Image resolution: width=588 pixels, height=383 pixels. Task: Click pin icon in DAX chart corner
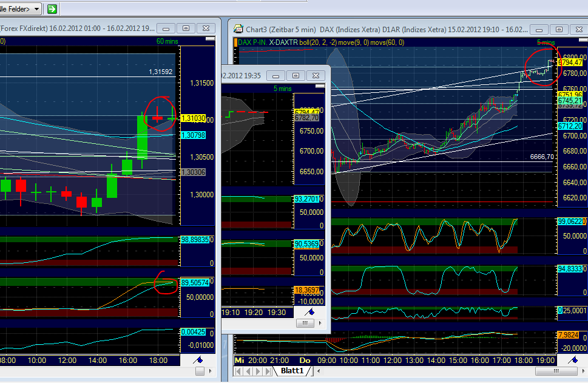click(x=573, y=360)
